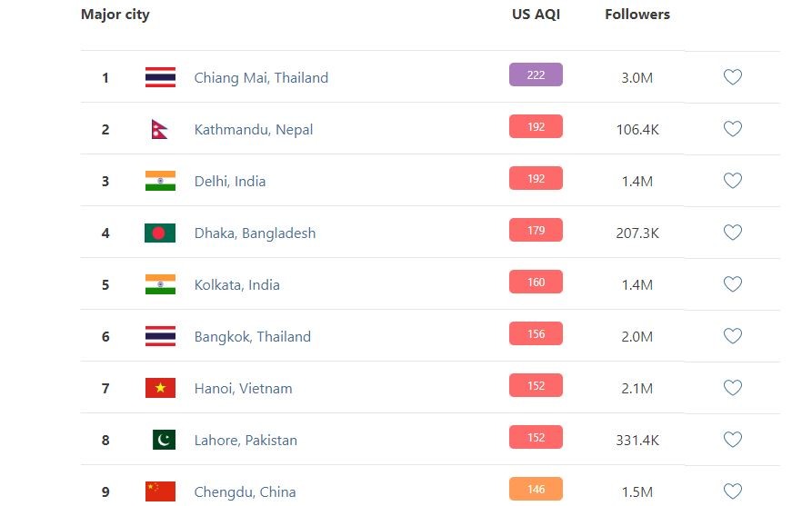Click the heart icon beside Hanoi, Vietnam
Image resolution: width=812 pixels, height=506 pixels.
(732, 388)
